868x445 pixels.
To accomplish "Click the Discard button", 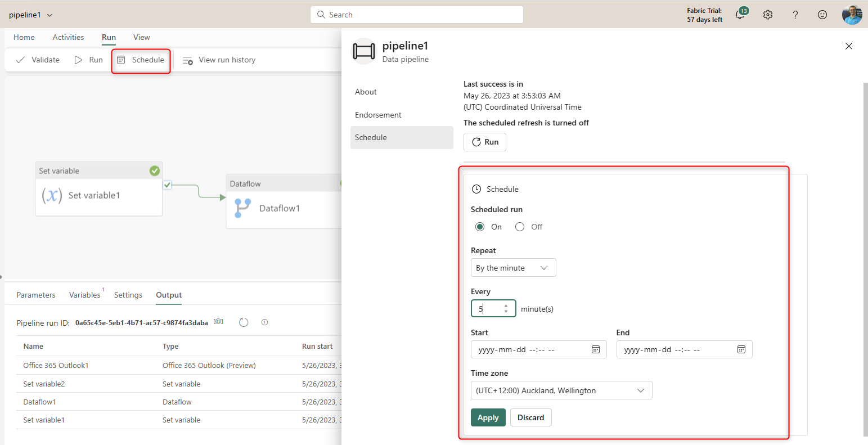I will click(530, 417).
